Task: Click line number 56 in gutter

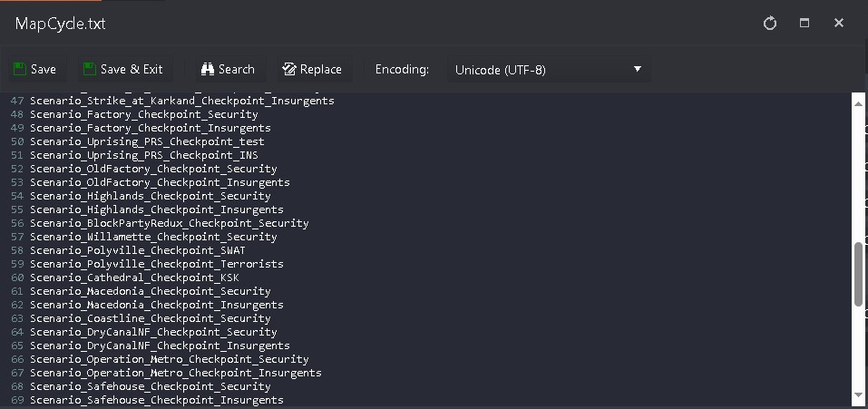Action: (17, 223)
